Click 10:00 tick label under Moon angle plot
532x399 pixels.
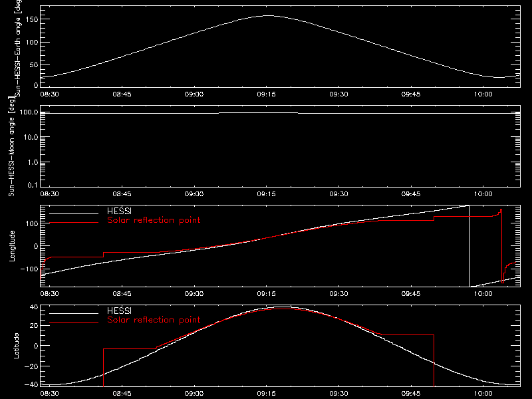pyautogui.click(x=483, y=194)
